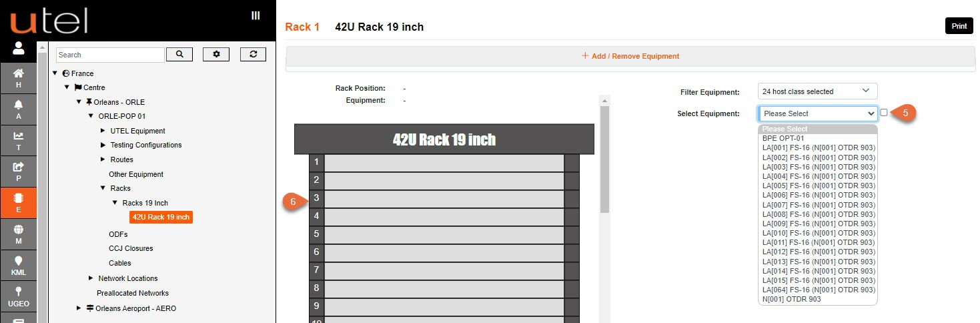Viewport: 980px width, 323px height.
Task: Choose LA[008] FS-16 option
Action: 819,214
